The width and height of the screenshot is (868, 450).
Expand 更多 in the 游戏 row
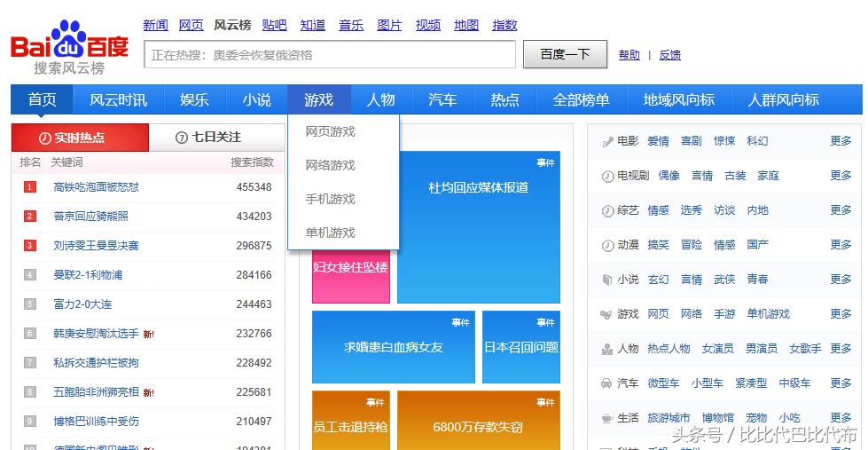(x=841, y=313)
